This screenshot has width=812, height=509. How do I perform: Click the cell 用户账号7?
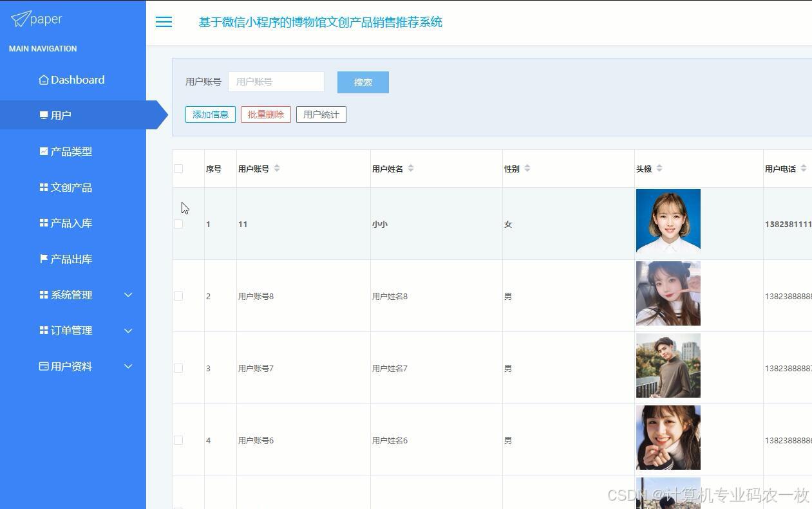click(256, 368)
